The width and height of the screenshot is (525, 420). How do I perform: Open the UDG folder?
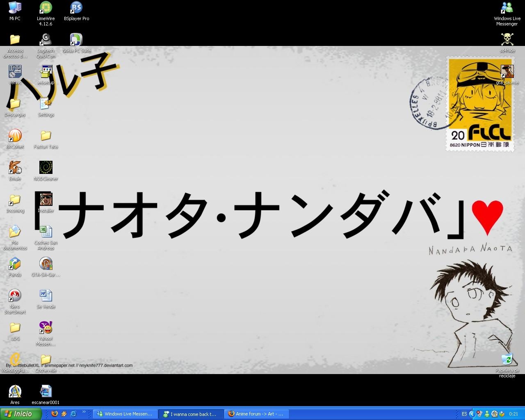pyautogui.click(x=15, y=331)
